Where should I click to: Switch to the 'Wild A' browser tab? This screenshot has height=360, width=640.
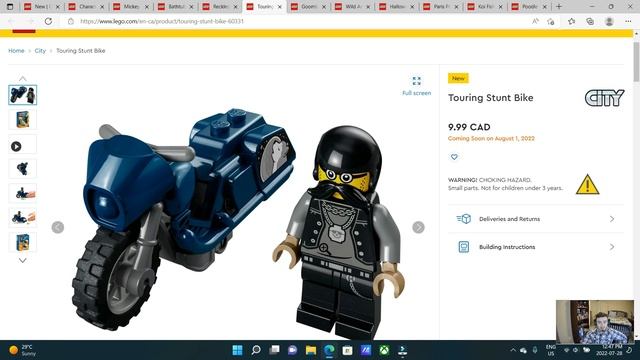tap(352, 7)
